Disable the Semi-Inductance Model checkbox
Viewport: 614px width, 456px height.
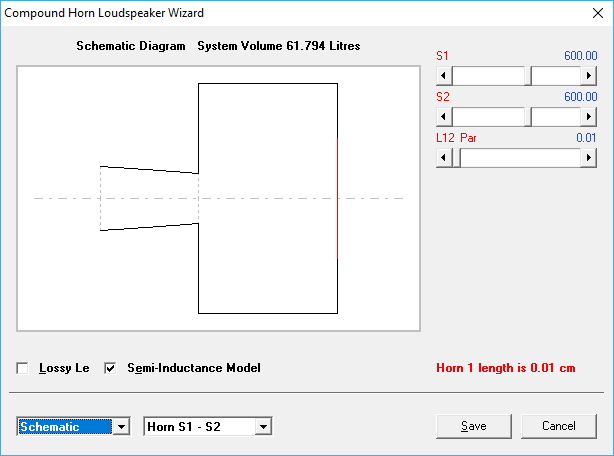tap(110, 368)
